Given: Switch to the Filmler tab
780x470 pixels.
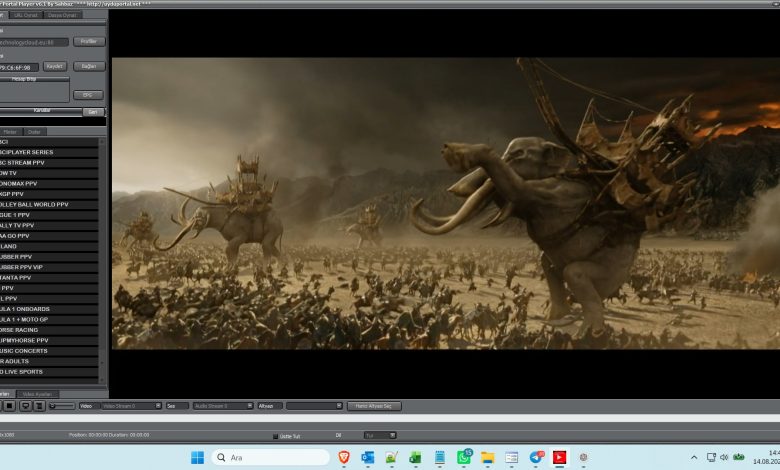Looking at the screenshot, I should 10,132.
